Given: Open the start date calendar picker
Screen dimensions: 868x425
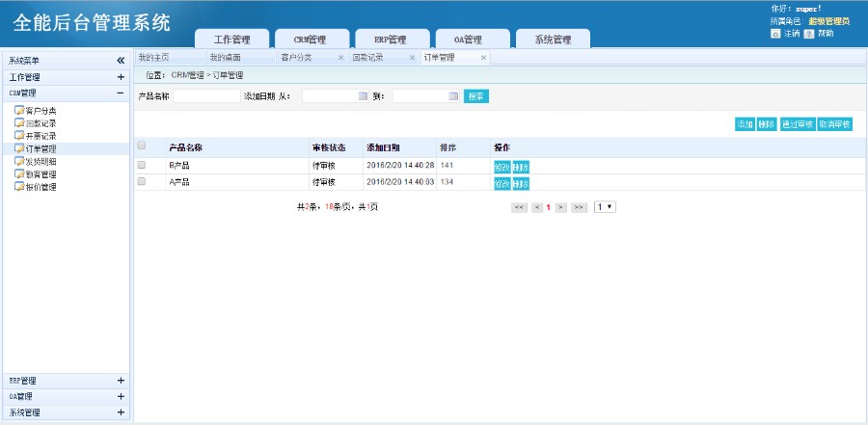Looking at the screenshot, I should click(x=364, y=95).
